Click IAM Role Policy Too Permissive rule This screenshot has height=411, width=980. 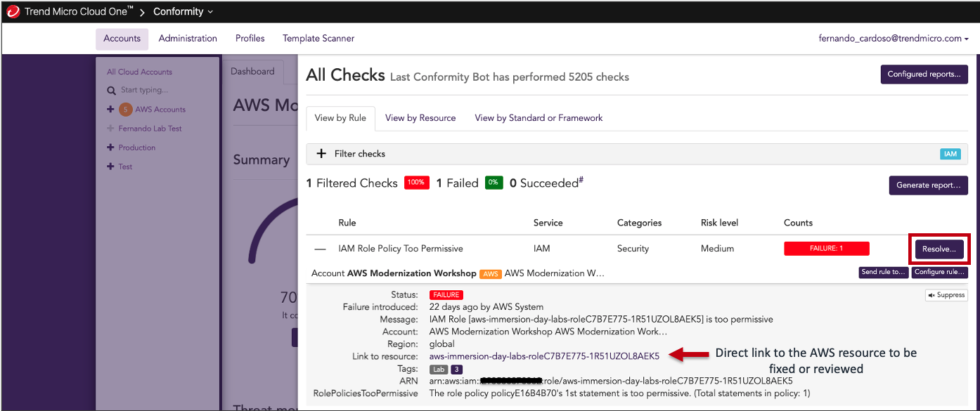(x=401, y=249)
